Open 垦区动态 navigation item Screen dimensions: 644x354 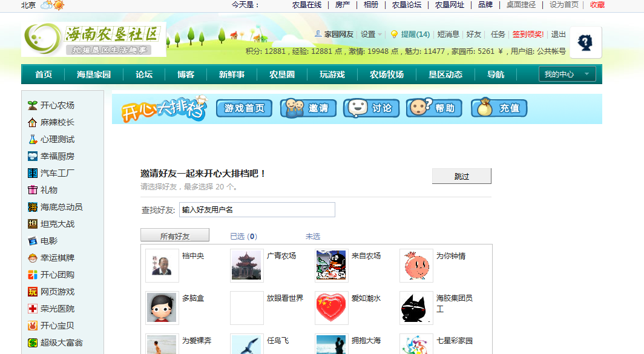pos(445,74)
